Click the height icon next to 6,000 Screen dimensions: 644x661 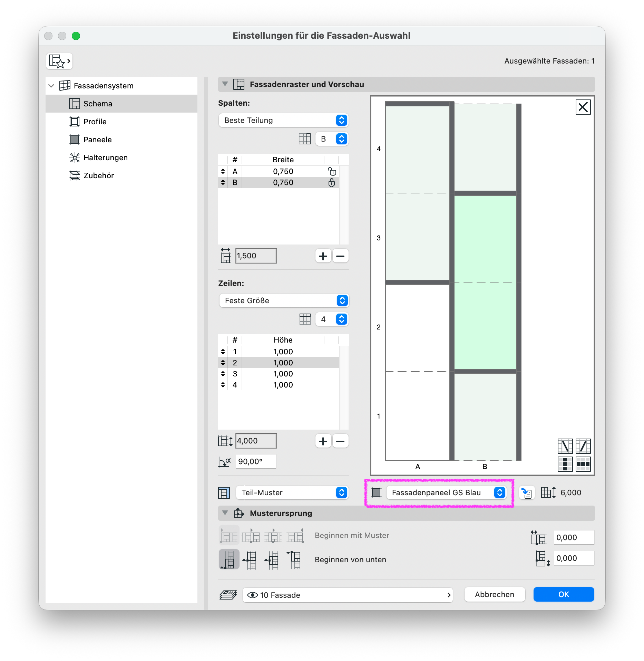coord(548,492)
